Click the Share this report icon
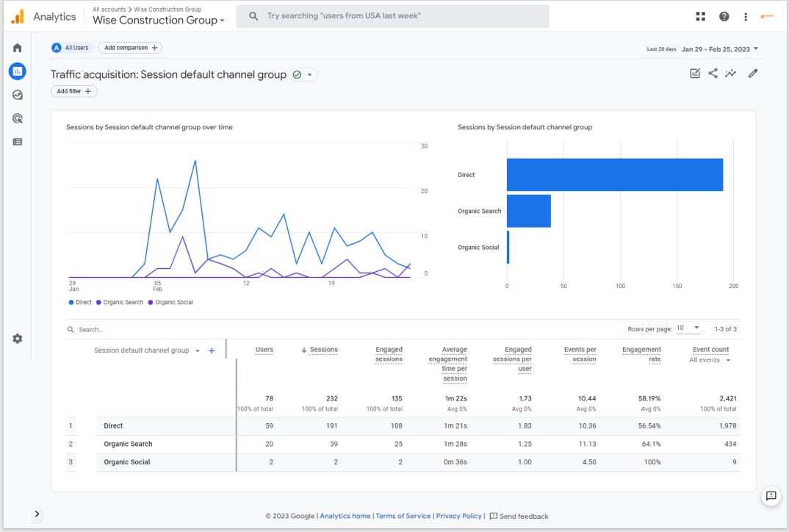789x532 pixels. 713,73
